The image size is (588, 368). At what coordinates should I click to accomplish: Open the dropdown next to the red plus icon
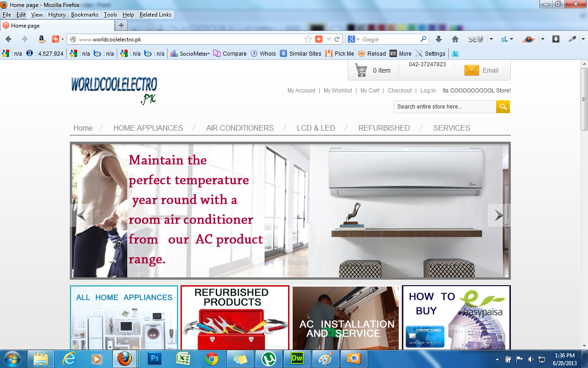click(63, 40)
